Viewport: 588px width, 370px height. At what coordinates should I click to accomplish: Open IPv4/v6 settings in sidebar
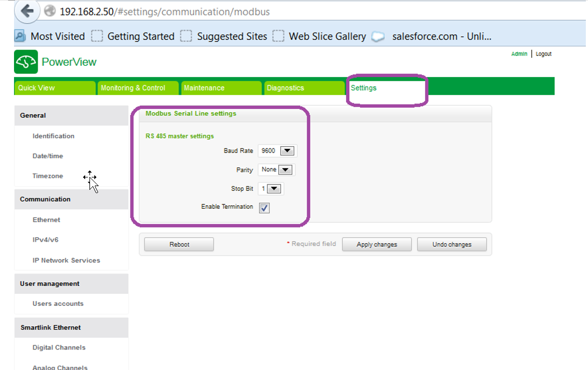[45, 239]
